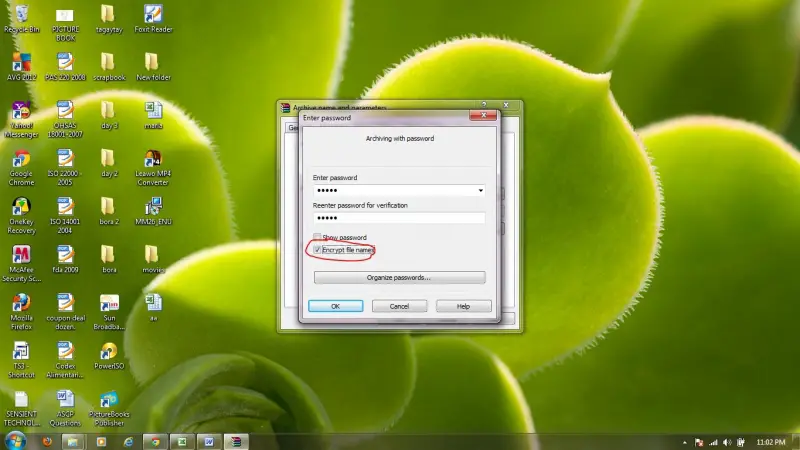Launch Mozilla Firefox from the desktop
This screenshot has height=450, width=800.
coord(21,311)
